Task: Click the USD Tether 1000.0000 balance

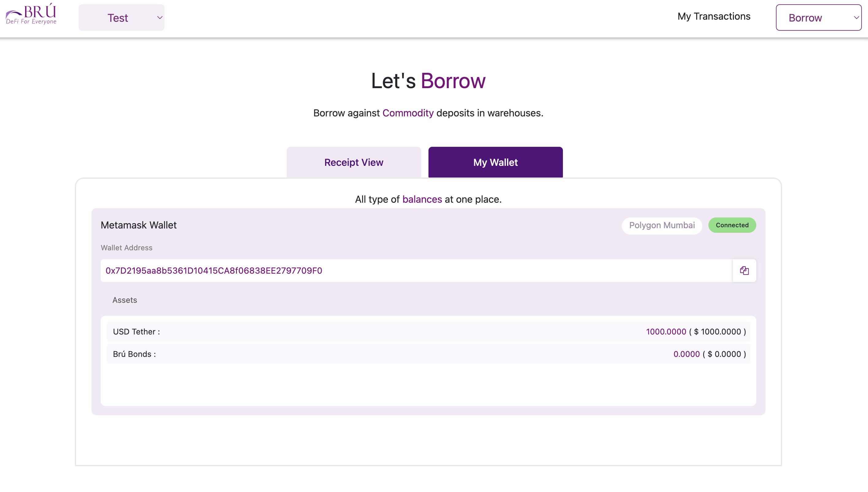Action: pos(666,331)
